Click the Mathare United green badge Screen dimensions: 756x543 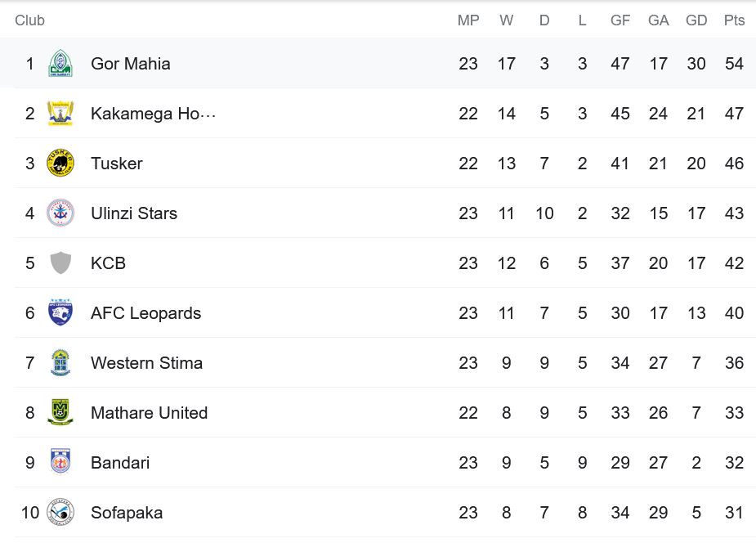coord(60,412)
